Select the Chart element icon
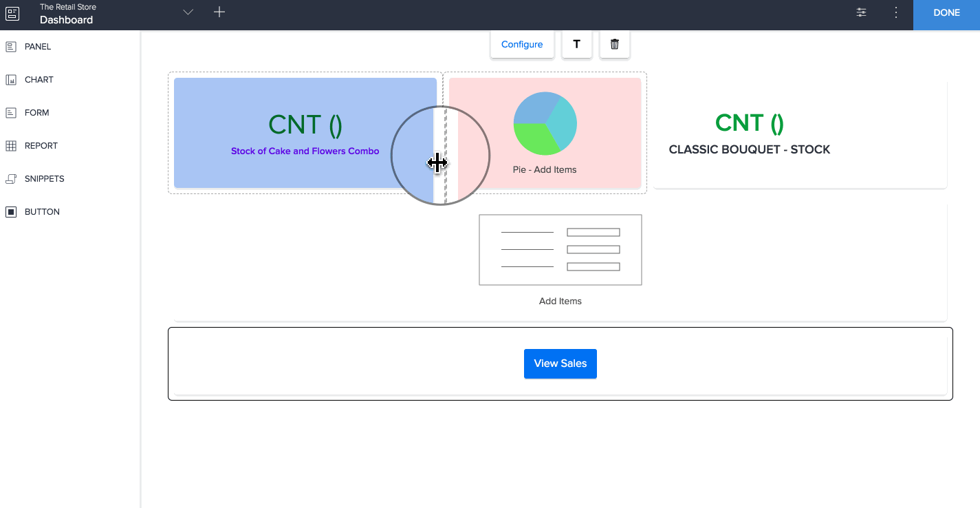980x508 pixels. click(x=11, y=80)
